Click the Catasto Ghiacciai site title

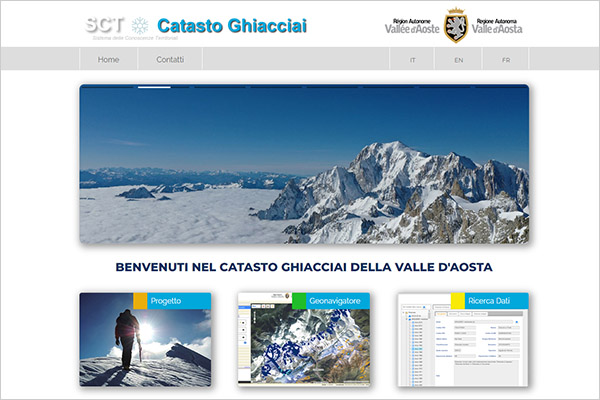[232, 25]
